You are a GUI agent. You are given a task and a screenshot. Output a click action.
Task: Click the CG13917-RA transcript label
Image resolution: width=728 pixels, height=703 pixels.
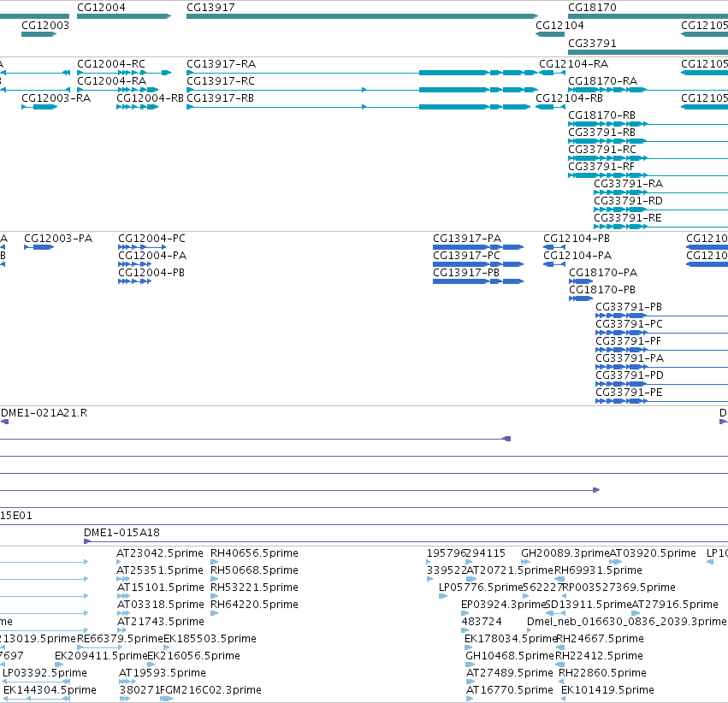click(221, 63)
